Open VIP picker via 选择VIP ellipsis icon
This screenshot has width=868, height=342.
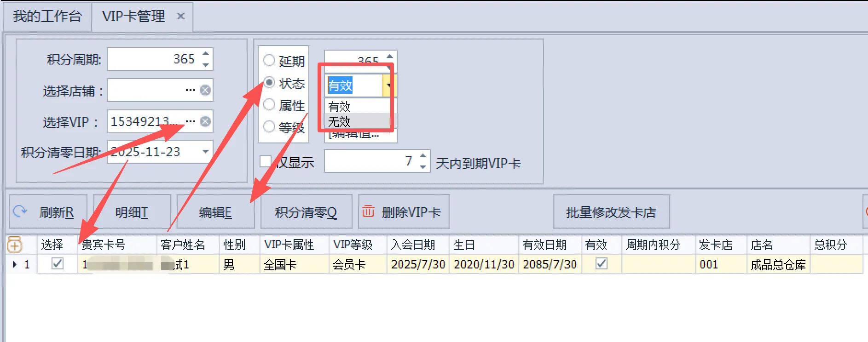[x=190, y=121]
